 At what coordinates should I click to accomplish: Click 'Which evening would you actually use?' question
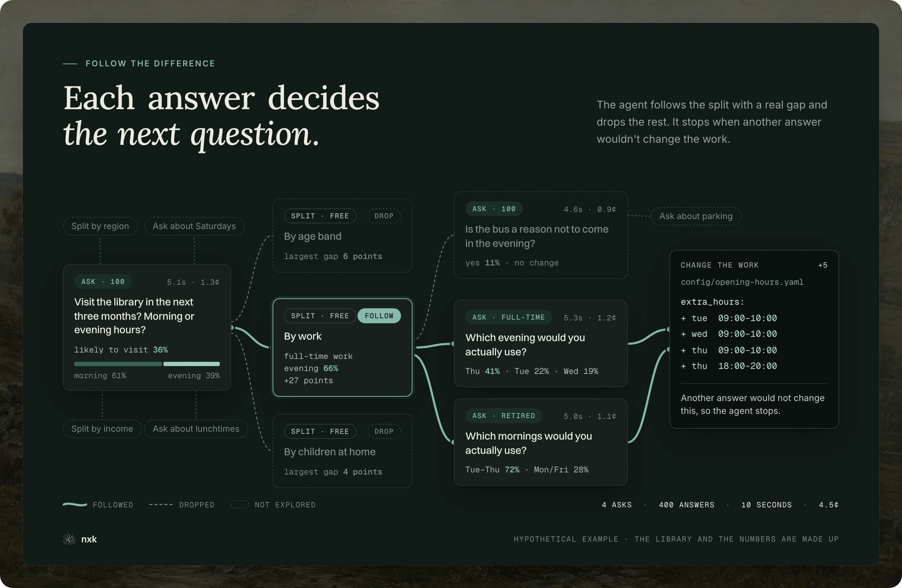click(x=525, y=344)
